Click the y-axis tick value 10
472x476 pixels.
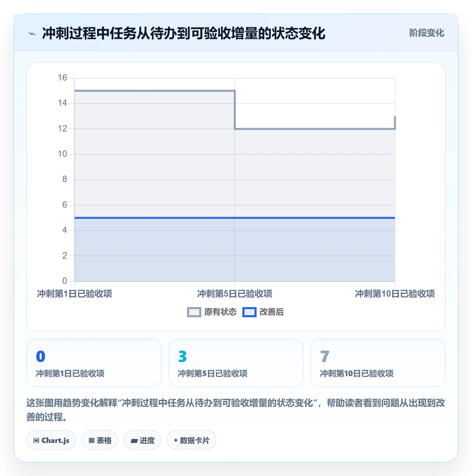(x=62, y=154)
